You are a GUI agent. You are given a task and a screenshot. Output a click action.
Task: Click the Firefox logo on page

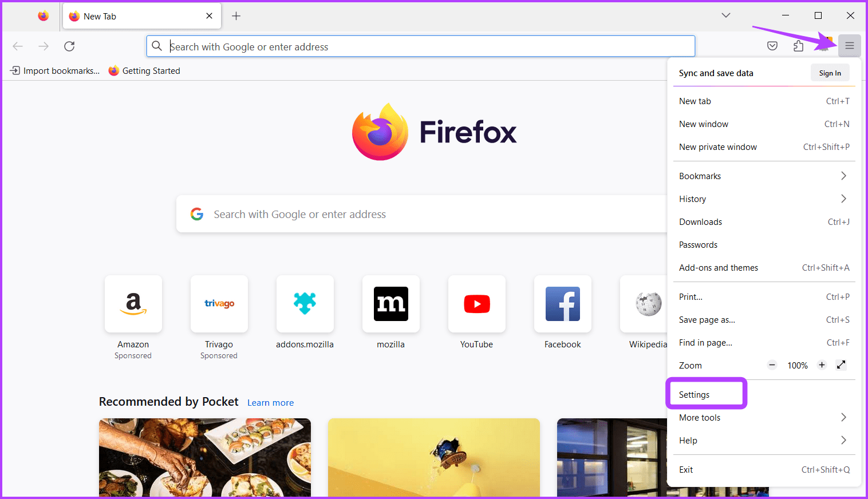pyautogui.click(x=434, y=132)
